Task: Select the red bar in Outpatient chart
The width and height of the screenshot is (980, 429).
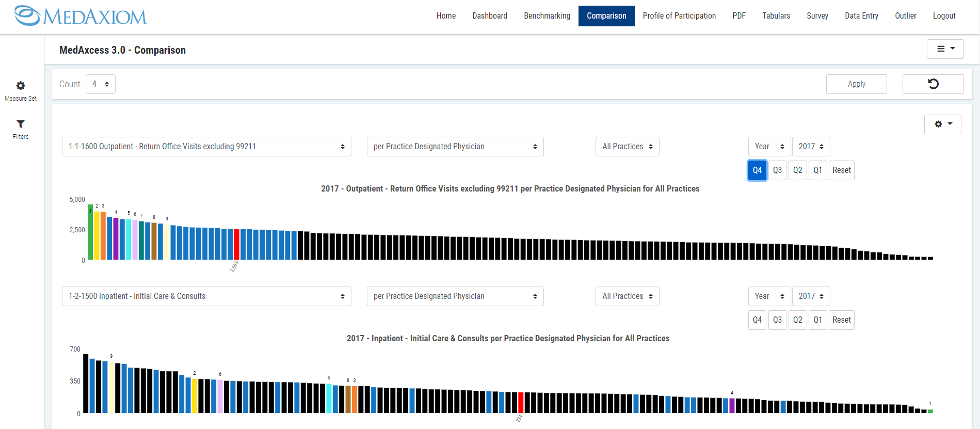Action: [237, 244]
